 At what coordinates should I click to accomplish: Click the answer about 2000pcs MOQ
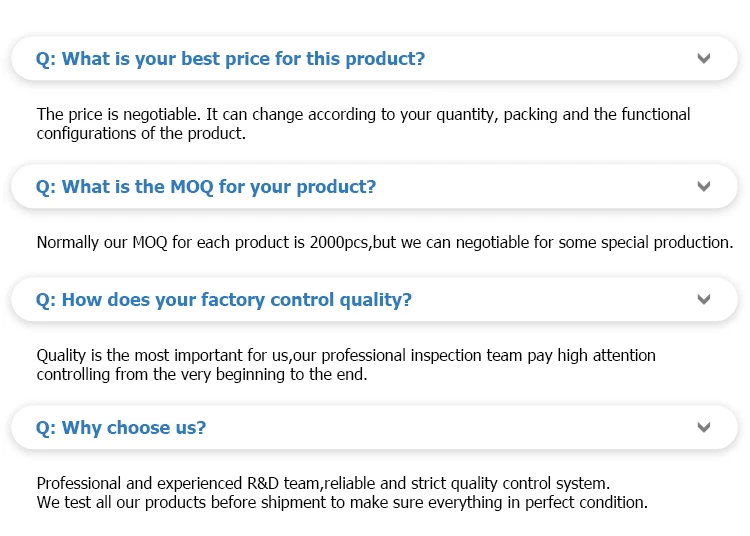pyautogui.click(x=384, y=243)
